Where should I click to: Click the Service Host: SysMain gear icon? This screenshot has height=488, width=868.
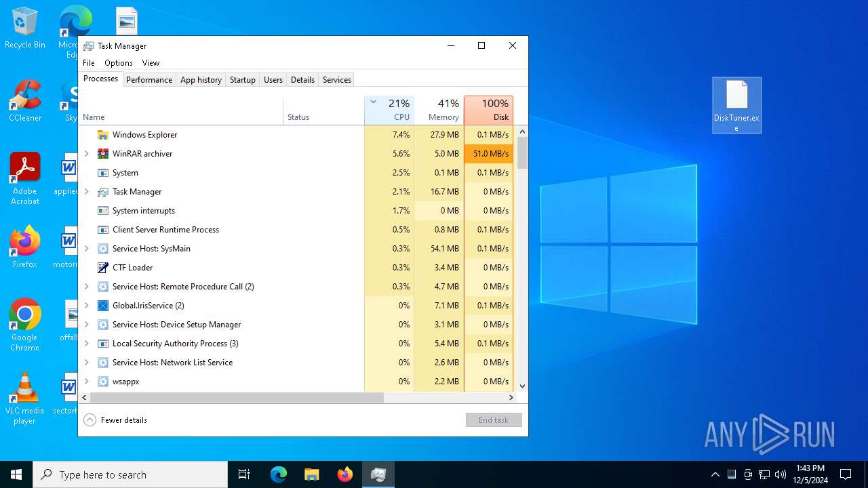(103, 249)
